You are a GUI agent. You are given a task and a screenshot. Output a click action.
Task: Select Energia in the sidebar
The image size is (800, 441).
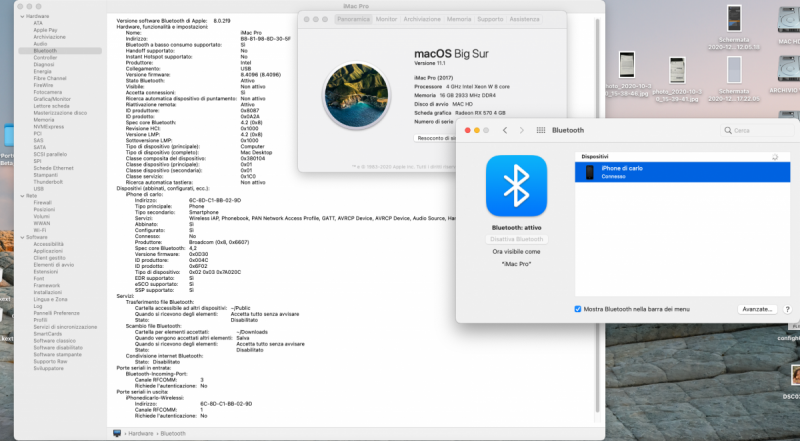pos(43,71)
